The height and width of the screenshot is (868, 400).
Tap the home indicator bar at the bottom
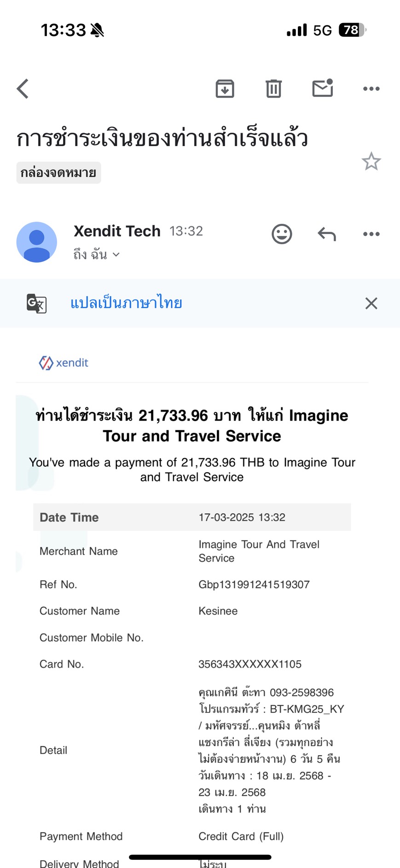(200, 857)
